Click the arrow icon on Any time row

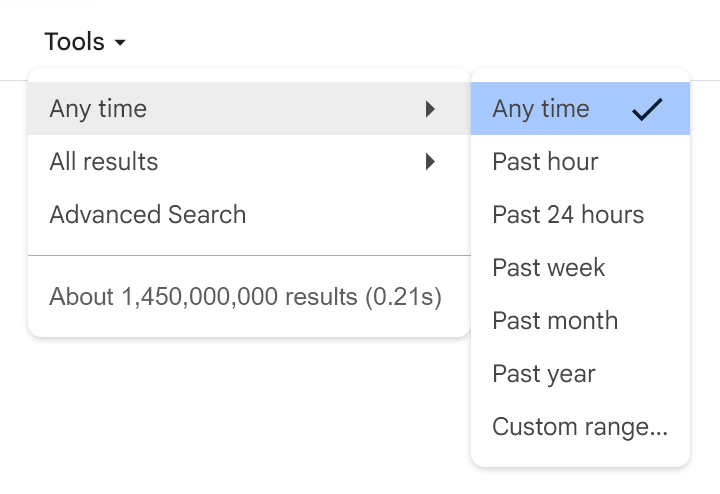coord(430,109)
